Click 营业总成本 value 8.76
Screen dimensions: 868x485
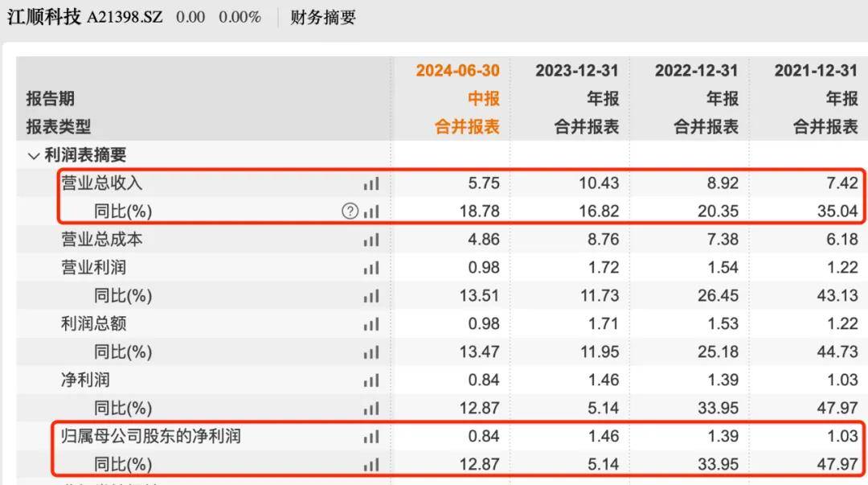(x=604, y=240)
